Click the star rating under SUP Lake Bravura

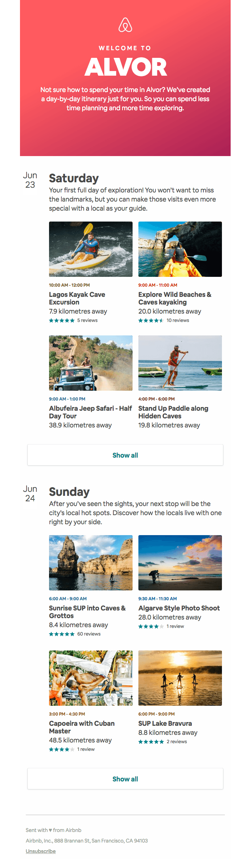[150, 741]
